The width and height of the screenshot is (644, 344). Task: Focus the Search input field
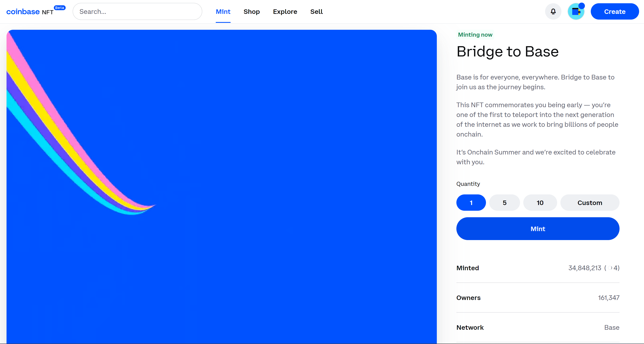(137, 11)
